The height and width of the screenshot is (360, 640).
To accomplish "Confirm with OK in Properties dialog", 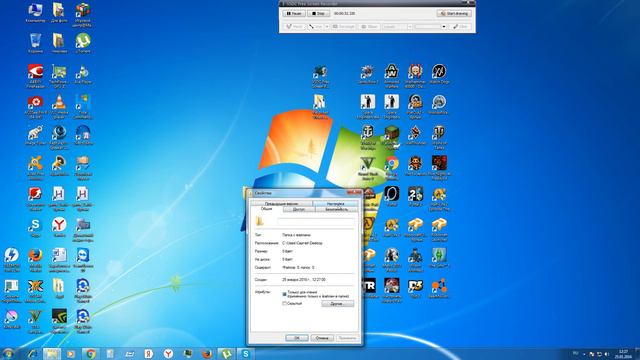I will click(x=297, y=338).
